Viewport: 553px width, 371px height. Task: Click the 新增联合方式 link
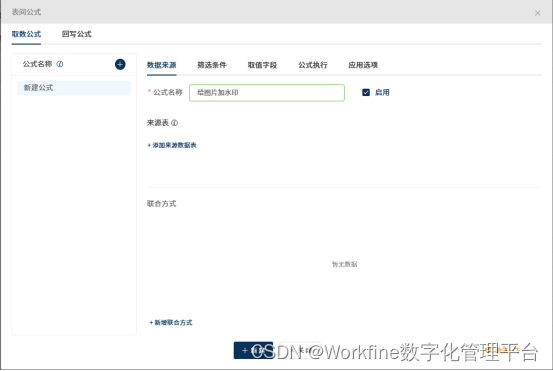coord(171,323)
